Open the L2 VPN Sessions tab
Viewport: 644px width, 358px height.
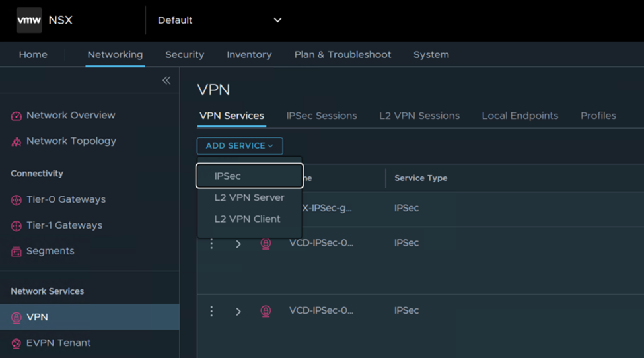pyautogui.click(x=419, y=116)
